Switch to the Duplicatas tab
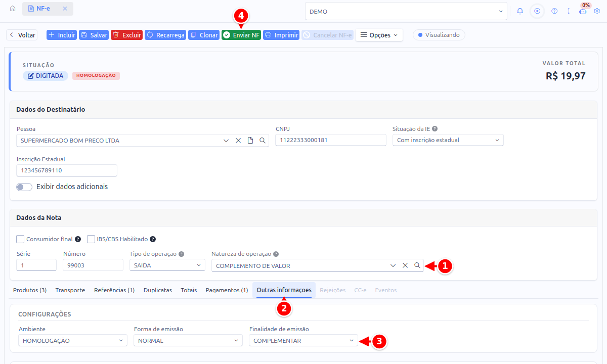Viewport: 607px width, 364px height. click(x=158, y=290)
